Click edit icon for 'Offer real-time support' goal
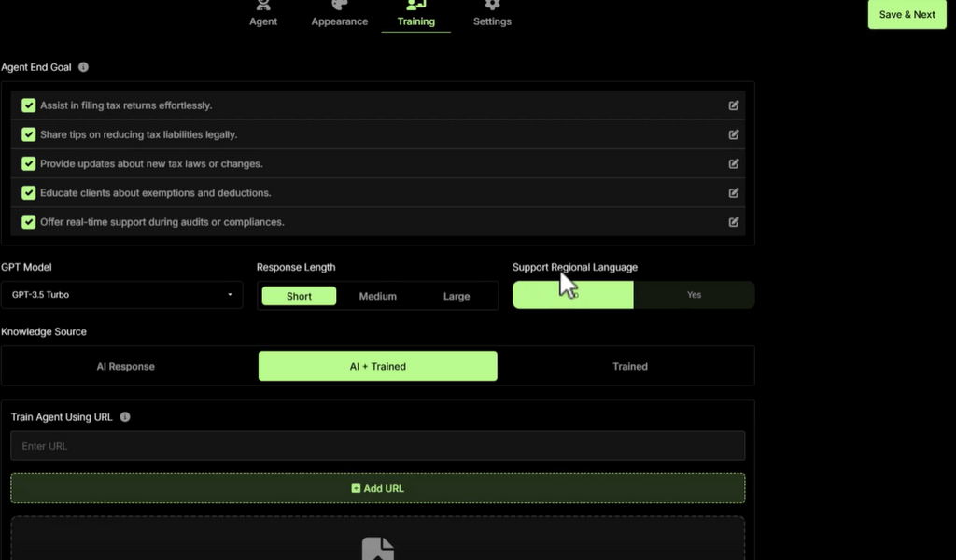 [734, 222]
